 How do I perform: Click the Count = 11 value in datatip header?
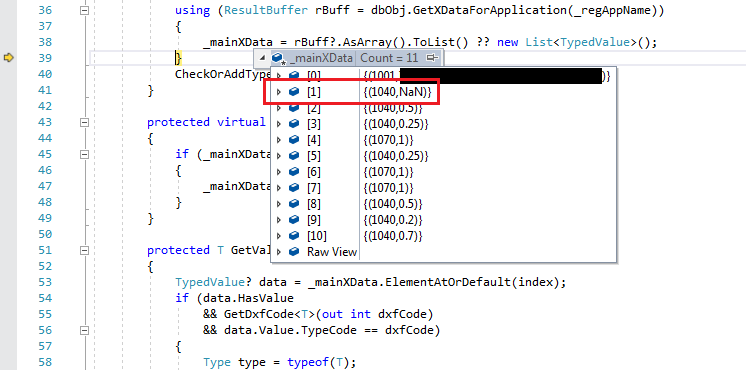click(389, 58)
